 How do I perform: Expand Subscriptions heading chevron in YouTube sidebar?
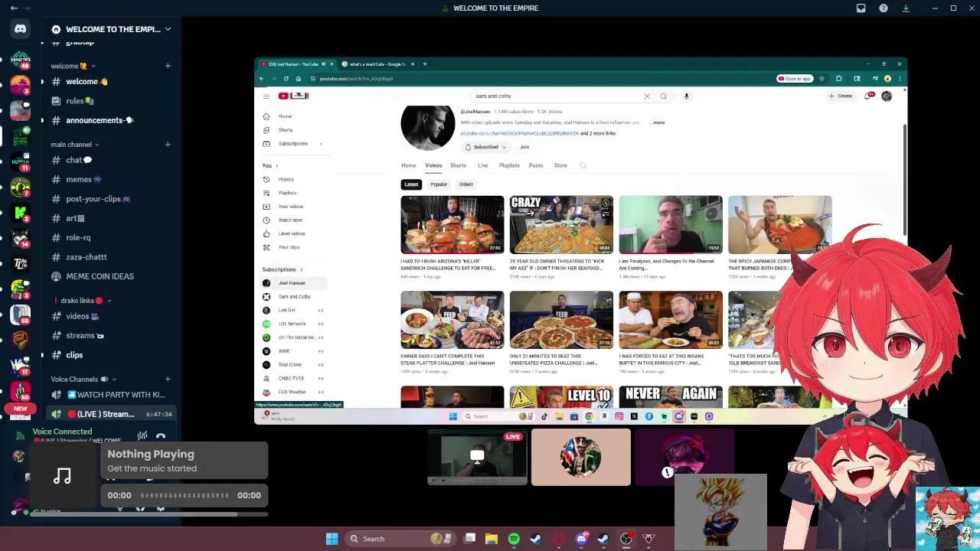point(301,269)
